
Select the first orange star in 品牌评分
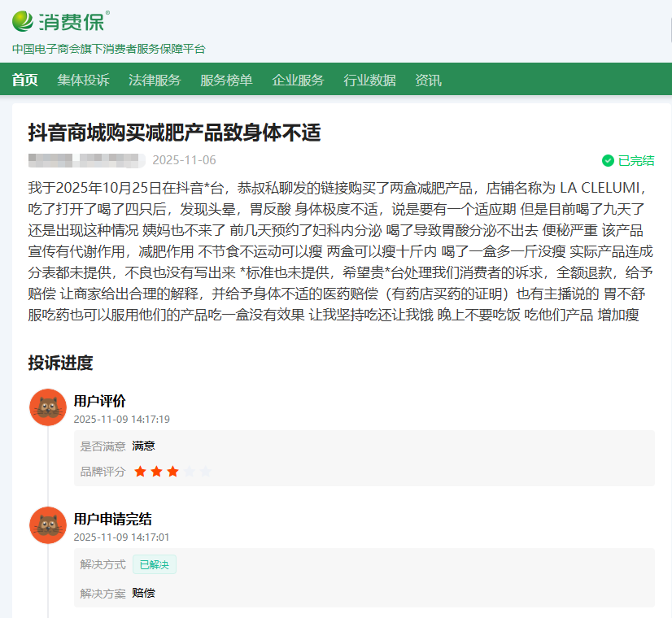(140, 472)
